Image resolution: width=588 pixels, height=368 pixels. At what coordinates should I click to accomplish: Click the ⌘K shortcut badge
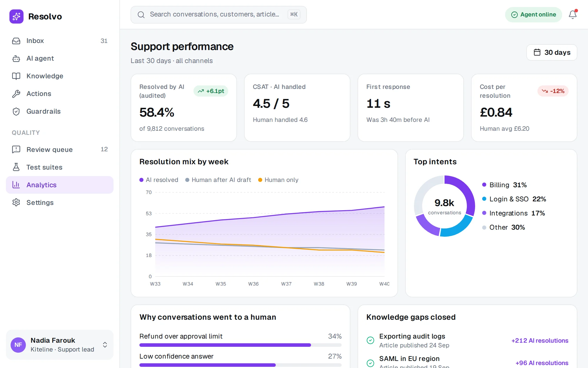click(294, 14)
